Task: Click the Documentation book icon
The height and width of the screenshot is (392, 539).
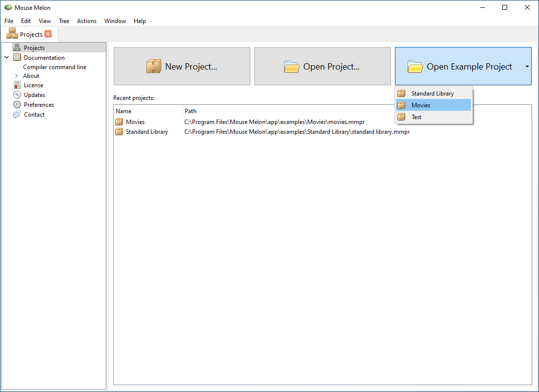Action: click(17, 57)
